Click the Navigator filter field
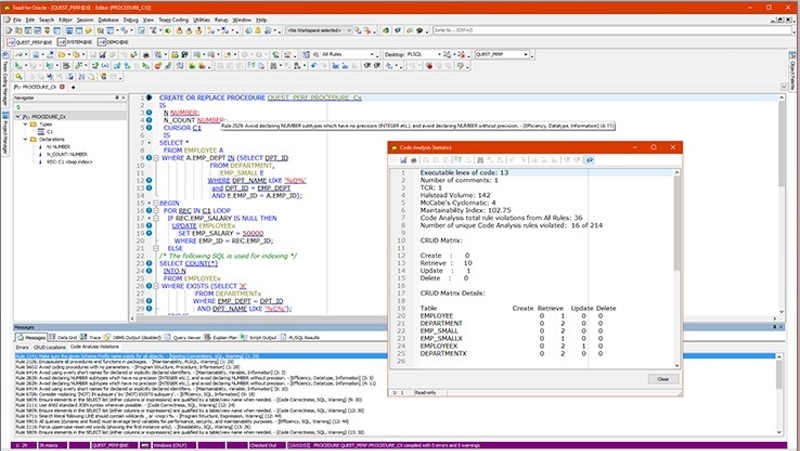The image size is (800, 451). click(70, 107)
